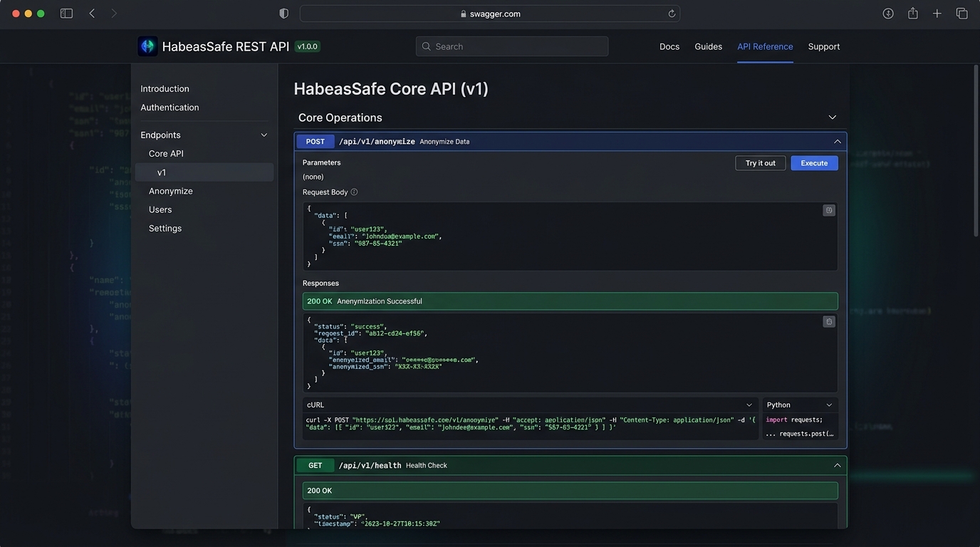
Task: Click the browser forward arrow
Action: click(x=114, y=14)
